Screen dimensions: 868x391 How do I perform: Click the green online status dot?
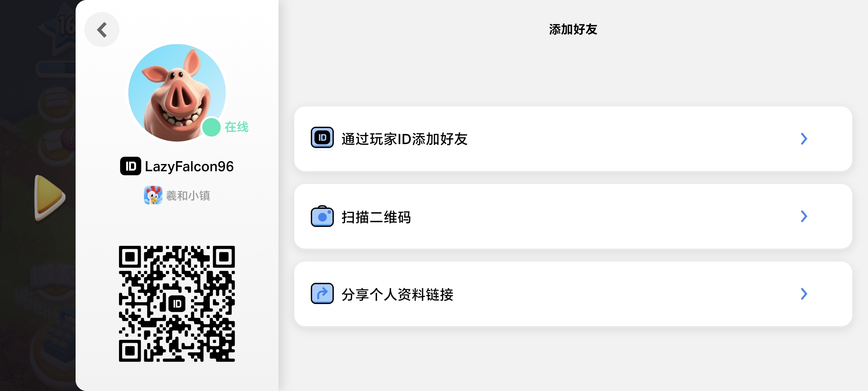coord(211,126)
